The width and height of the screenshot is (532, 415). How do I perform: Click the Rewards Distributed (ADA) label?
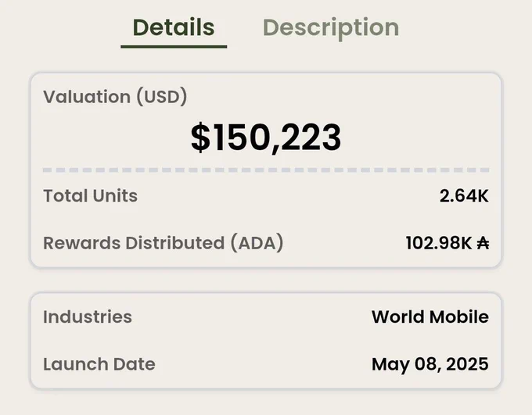(x=164, y=243)
